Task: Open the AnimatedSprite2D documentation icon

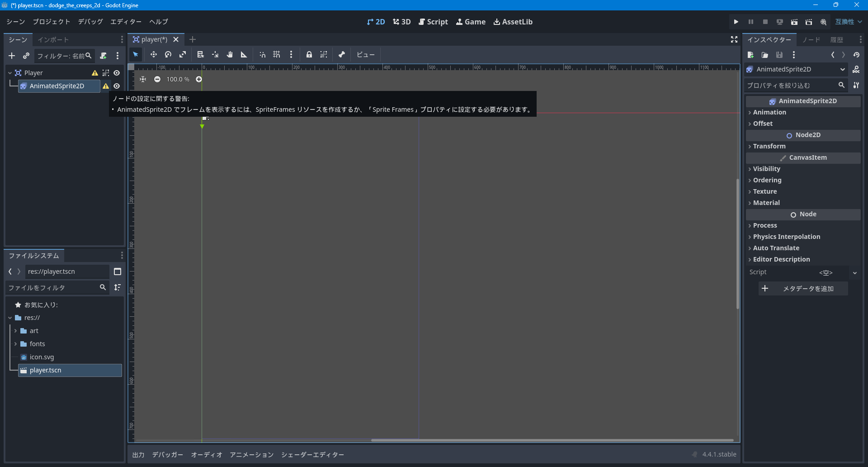Action: [856, 69]
